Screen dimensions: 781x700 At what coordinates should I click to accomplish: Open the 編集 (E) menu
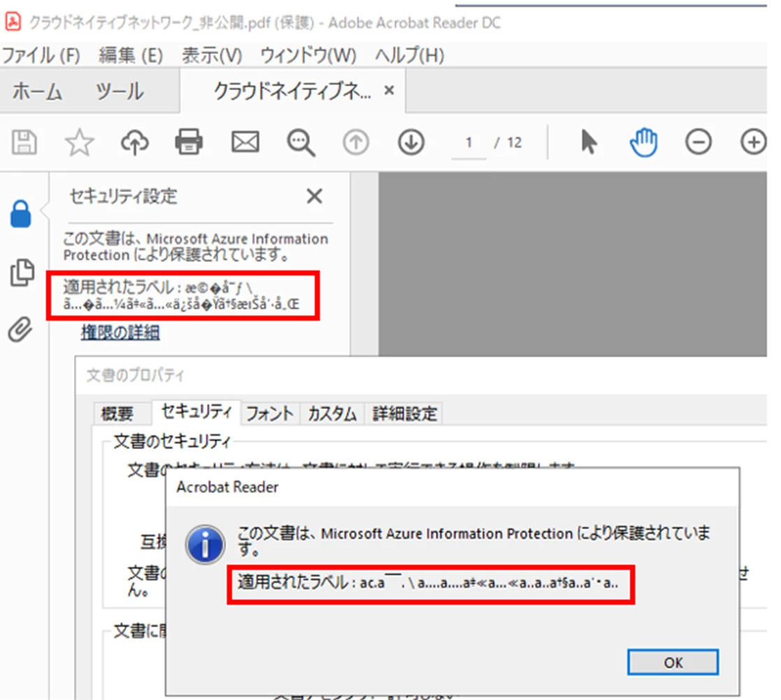click(x=131, y=55)
